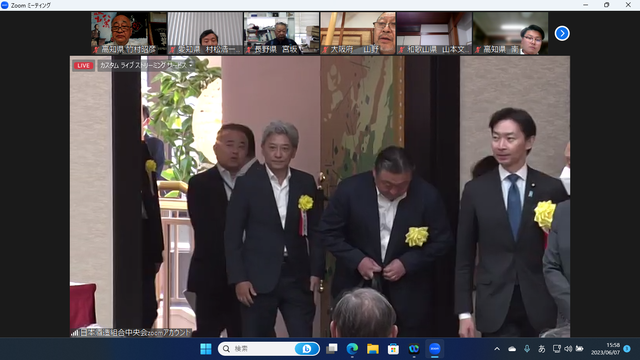
Task: Open the 長野県 宮坂 participant tile
Action: click(x=282, y=33)
